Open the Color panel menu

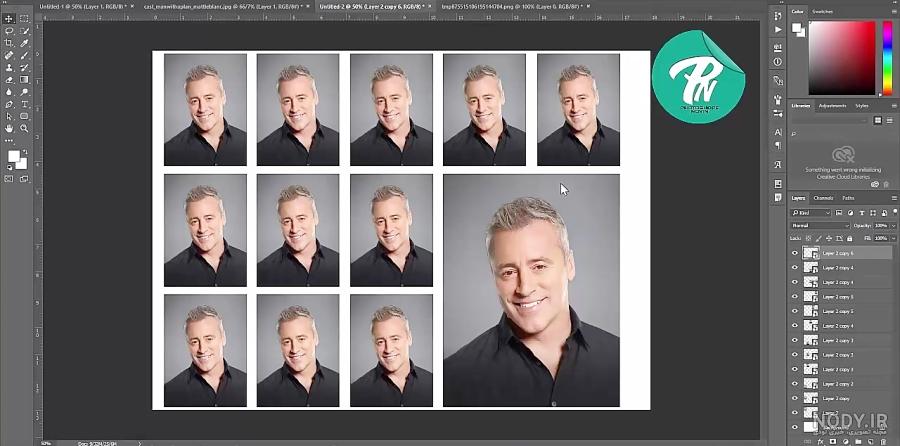tap(894, 11)
